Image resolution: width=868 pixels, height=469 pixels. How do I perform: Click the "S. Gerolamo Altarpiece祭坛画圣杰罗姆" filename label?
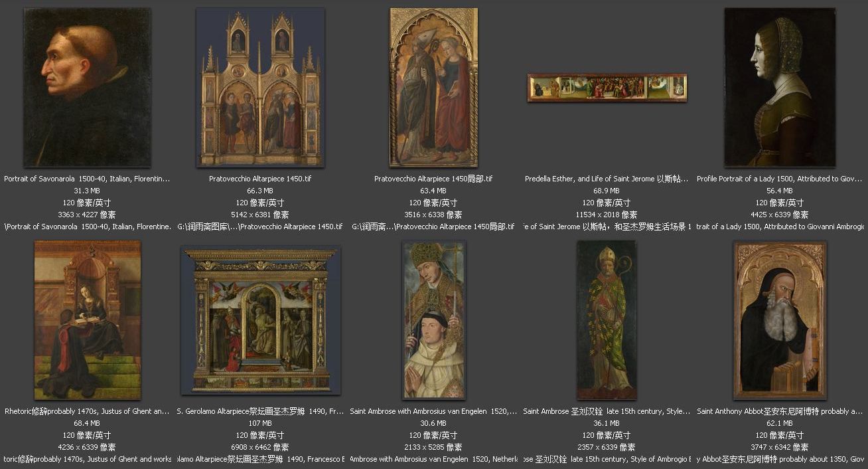click(260, 412)
